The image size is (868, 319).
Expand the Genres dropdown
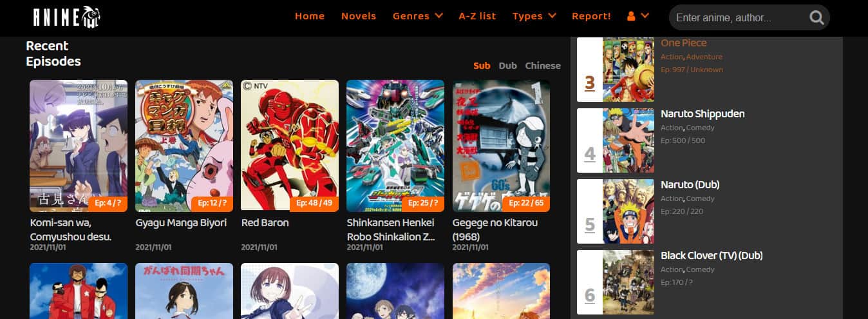[x=417, y=16]
